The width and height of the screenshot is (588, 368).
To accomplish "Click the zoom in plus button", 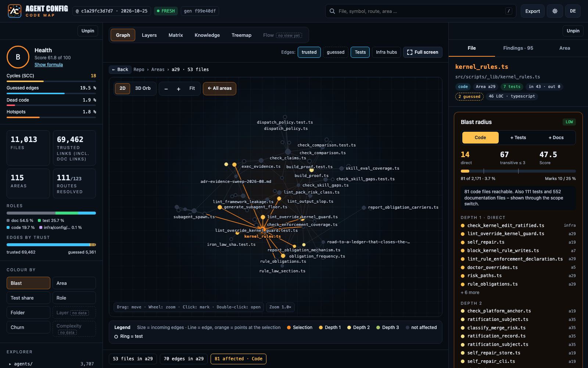I will tap(179, 89).
